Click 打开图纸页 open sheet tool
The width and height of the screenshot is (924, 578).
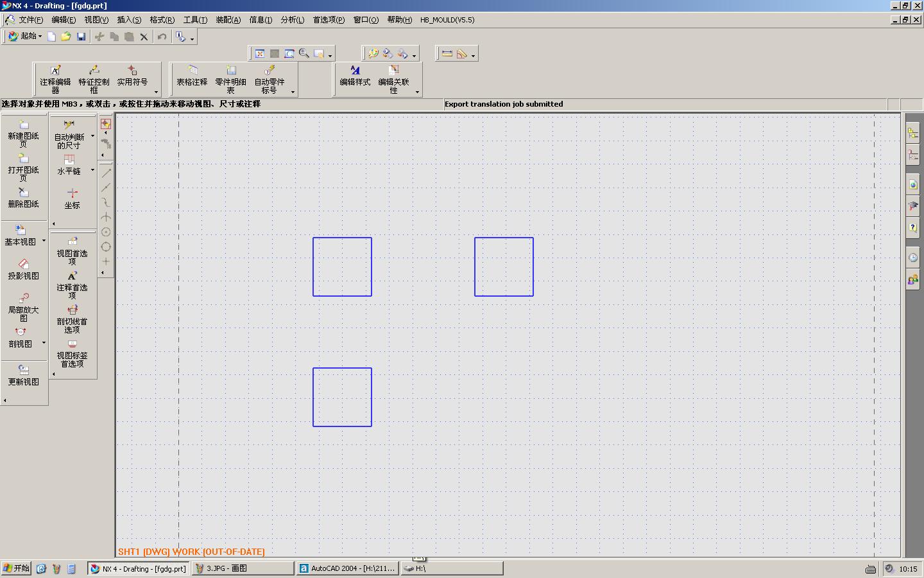click(23, 168)
